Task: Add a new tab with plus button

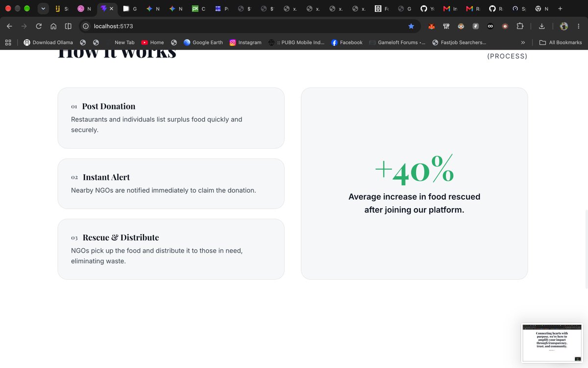Action: pyautogui.click(x=560, y=9)
